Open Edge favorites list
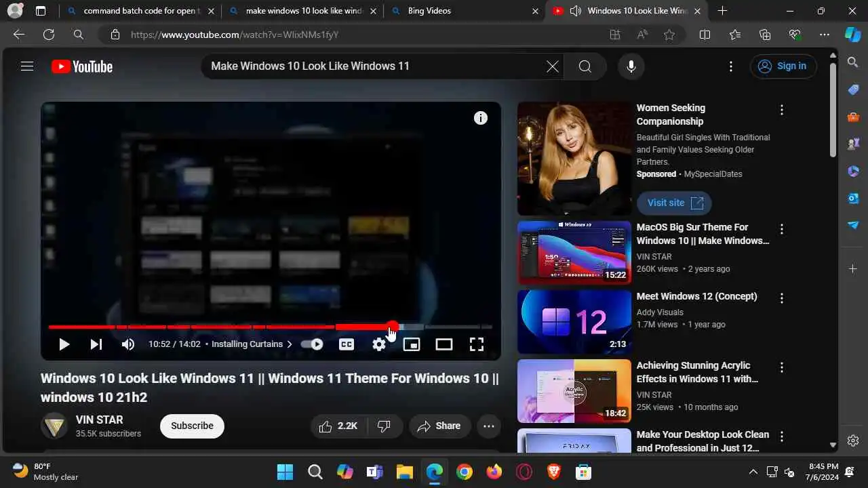Image resolution: width=868 pixels, height=488 pixels. tap(735, 35)
